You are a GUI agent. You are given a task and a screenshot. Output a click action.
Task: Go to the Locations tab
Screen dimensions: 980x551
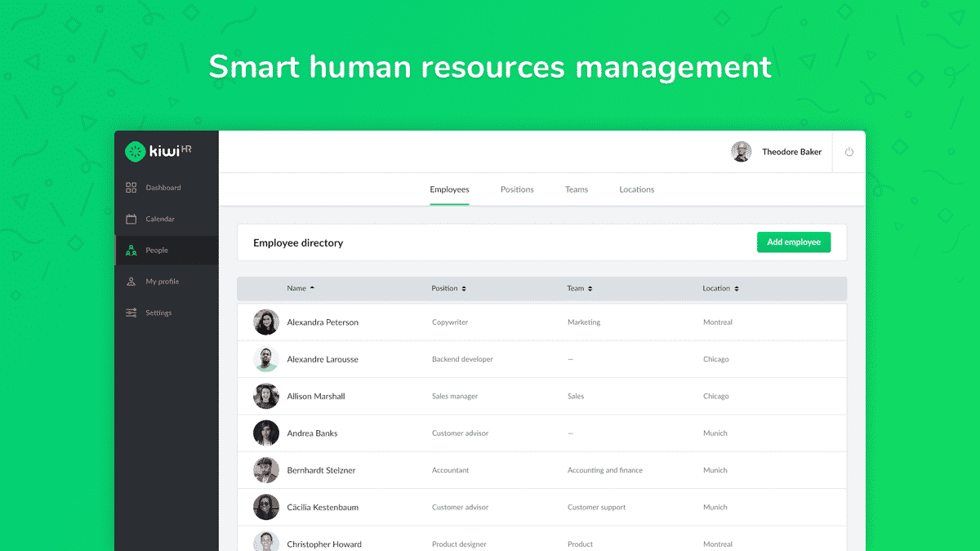coord(636,189)
